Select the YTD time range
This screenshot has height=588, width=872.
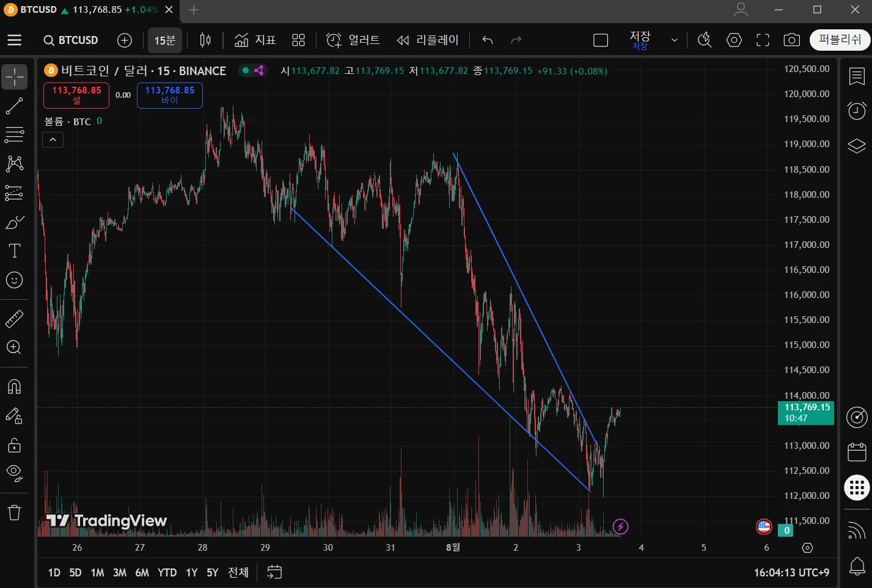pos(167,572)
